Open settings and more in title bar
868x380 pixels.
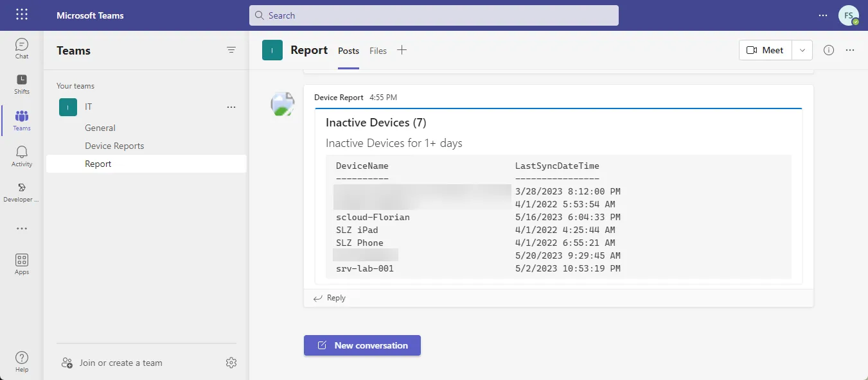point(823,15)
